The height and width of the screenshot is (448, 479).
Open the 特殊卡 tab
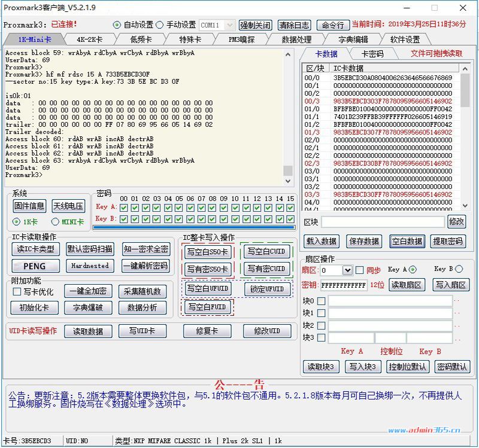190,39
